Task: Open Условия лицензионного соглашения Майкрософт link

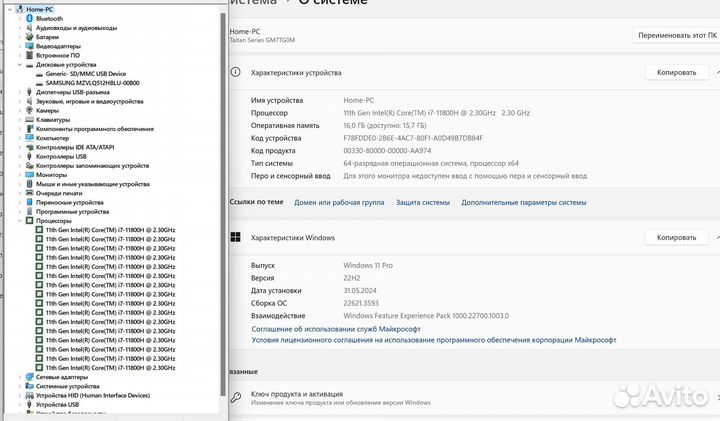Action: (433, 340)
